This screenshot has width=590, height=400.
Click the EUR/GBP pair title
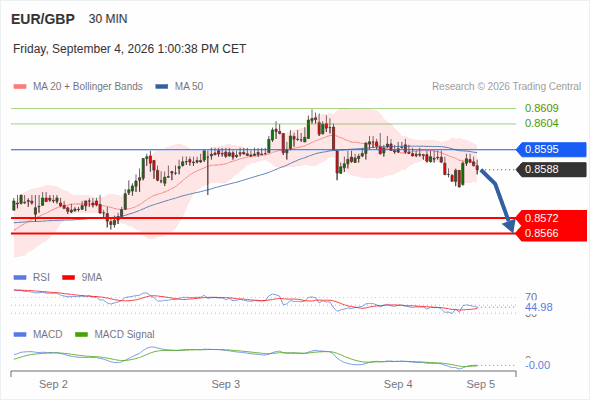coord(43,19)
